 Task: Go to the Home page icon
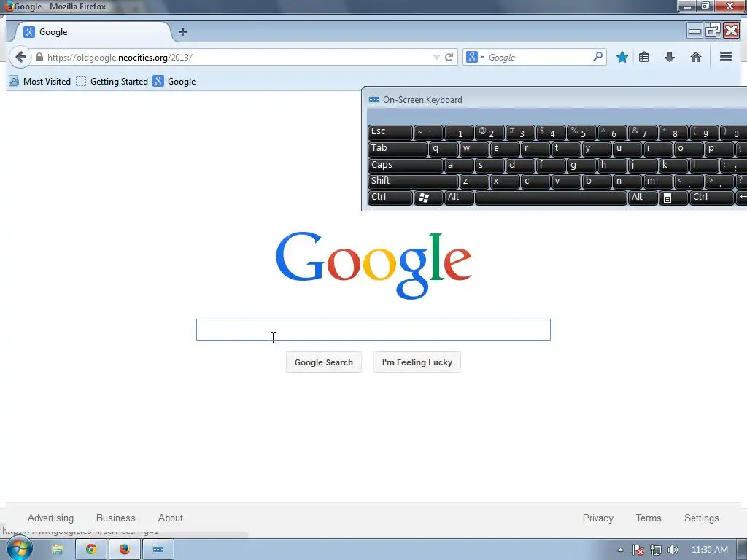pos(695,57)
